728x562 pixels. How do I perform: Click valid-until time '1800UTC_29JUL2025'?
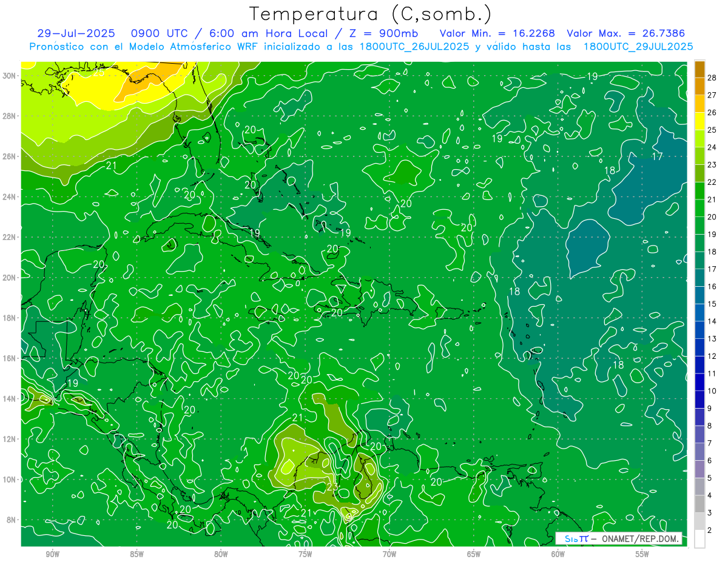638,47
